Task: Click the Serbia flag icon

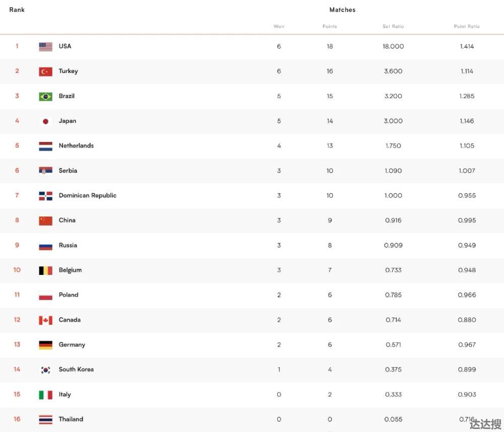Action: 46,171
